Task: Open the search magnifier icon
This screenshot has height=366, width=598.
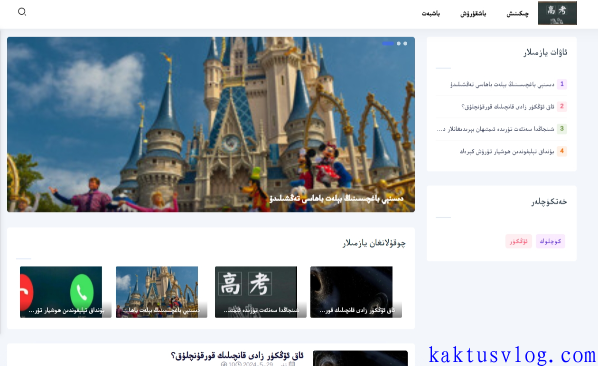Action: pos(22,12)
